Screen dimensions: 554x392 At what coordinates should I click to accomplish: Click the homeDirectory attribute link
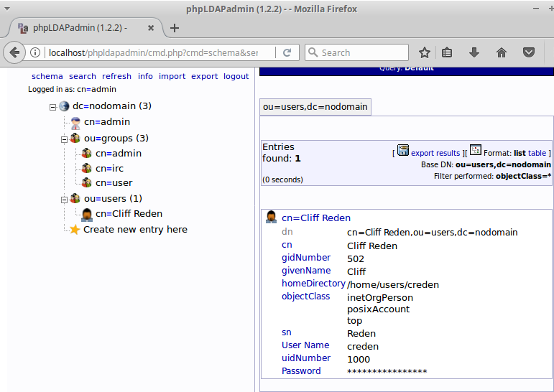(x=313, y=284)
